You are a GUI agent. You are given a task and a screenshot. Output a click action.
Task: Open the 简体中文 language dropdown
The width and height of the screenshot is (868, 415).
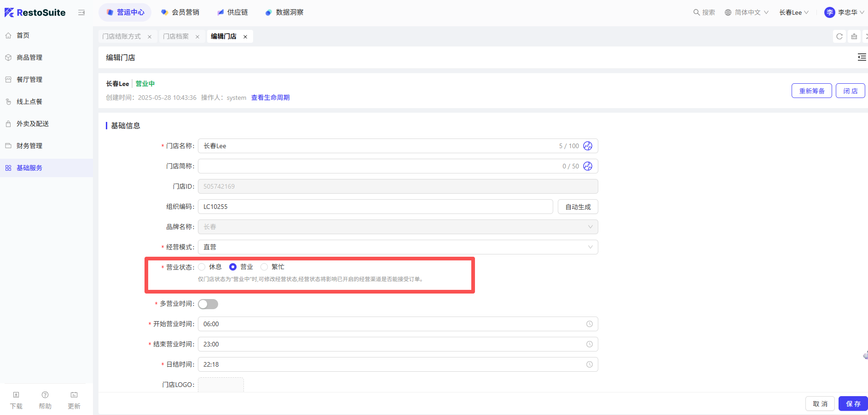pos(746,12)
